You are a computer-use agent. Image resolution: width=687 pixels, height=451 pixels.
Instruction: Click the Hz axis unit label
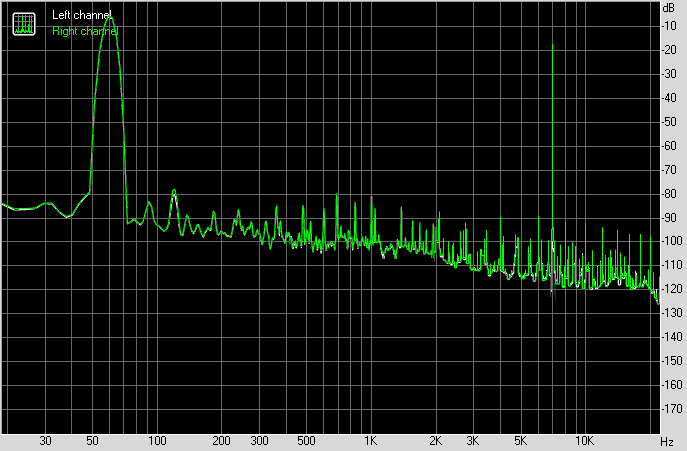point(667,441)
